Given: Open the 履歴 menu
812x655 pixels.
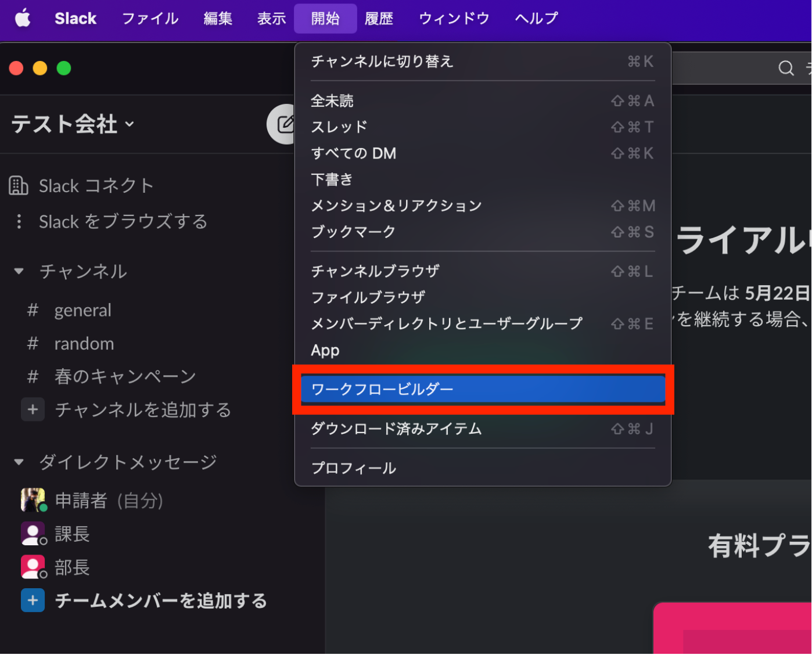Looking at the screenshot, I should 379,18.
